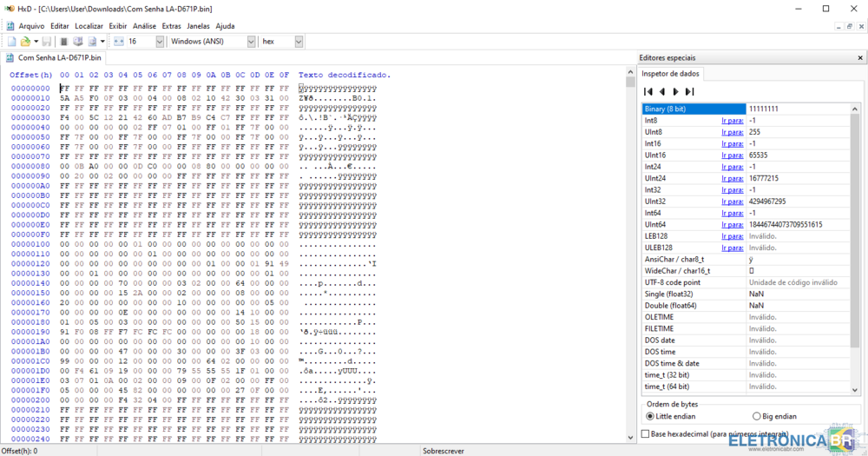Open the Arquivo menu

(x=31, y=26)
